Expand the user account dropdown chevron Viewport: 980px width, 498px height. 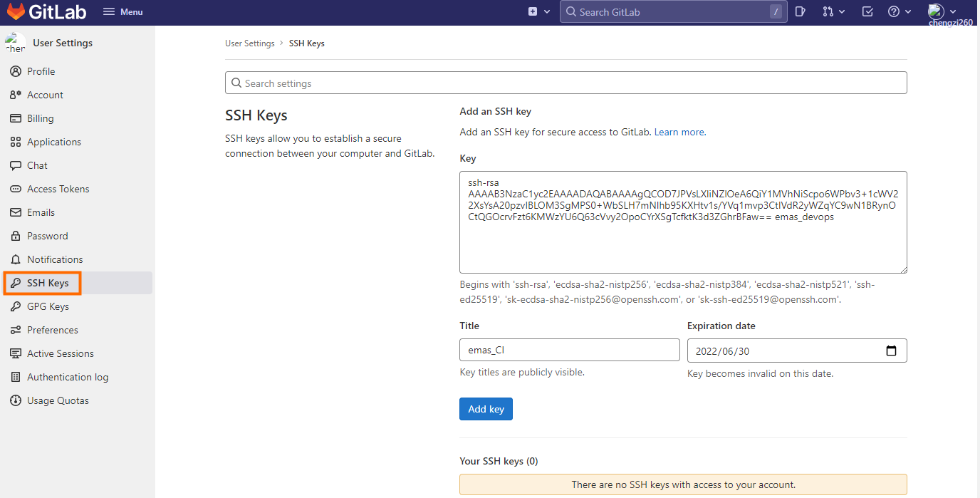[x=953, y=11]
